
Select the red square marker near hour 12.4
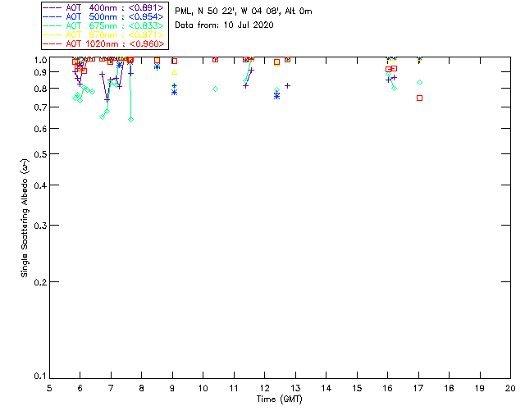click(x=276, y=62)
